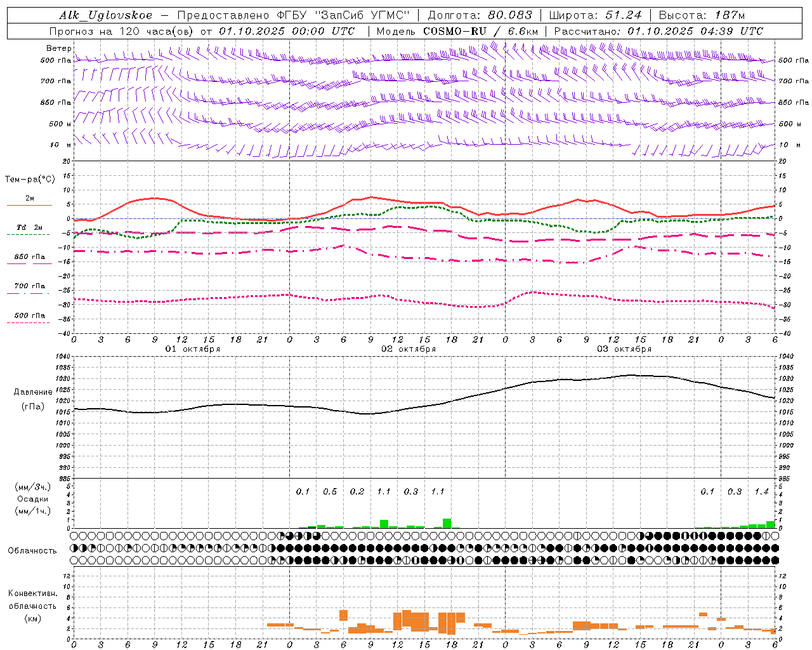Click the "01 октября" date label

click(193, 349)
